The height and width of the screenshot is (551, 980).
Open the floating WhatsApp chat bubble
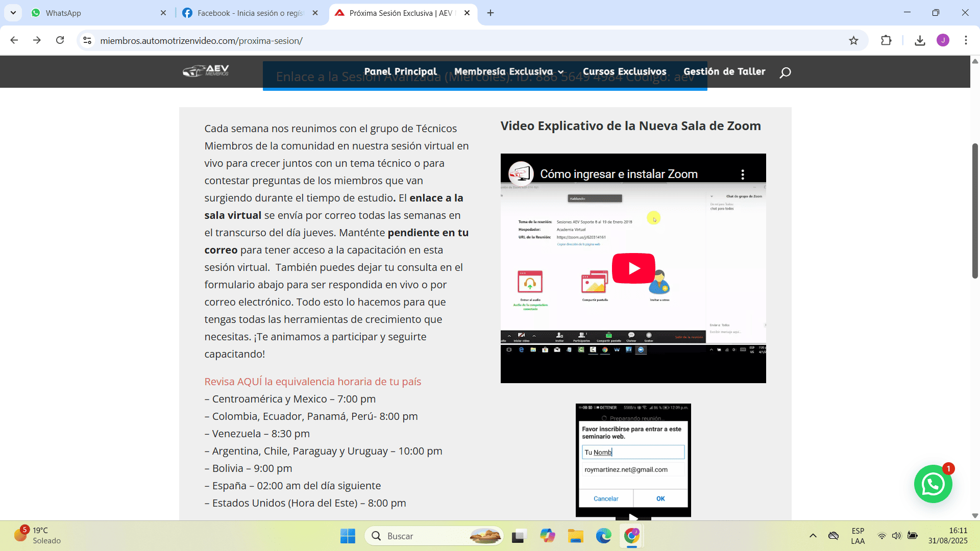[933, 484]
